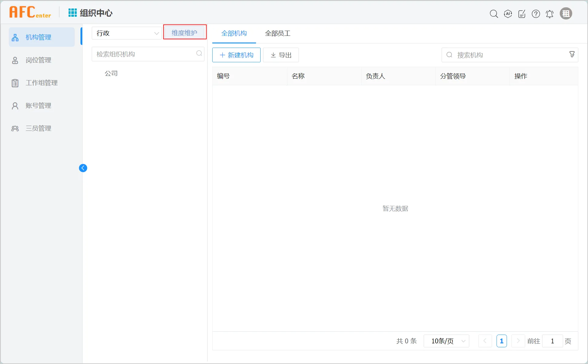The height and width of the screenshot is (364, 588).
Task: Collapse the sidebar with blue arrow button
Action: pos(83,168)
